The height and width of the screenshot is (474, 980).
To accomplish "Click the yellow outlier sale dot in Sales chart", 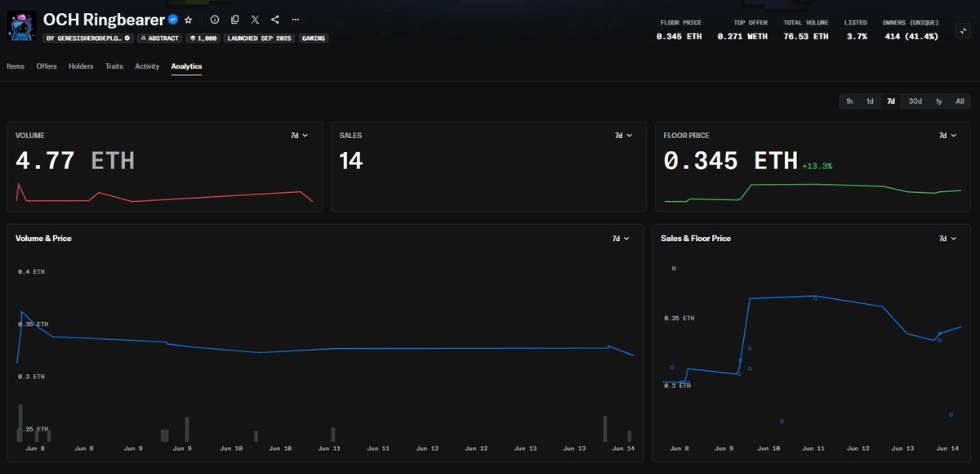I will [674, 268].
